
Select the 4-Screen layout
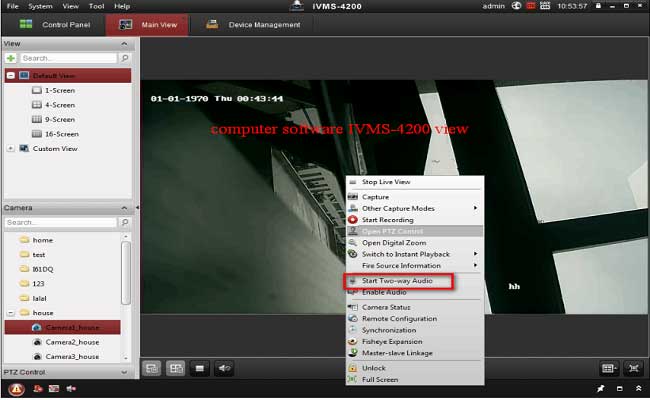[59, 104]
